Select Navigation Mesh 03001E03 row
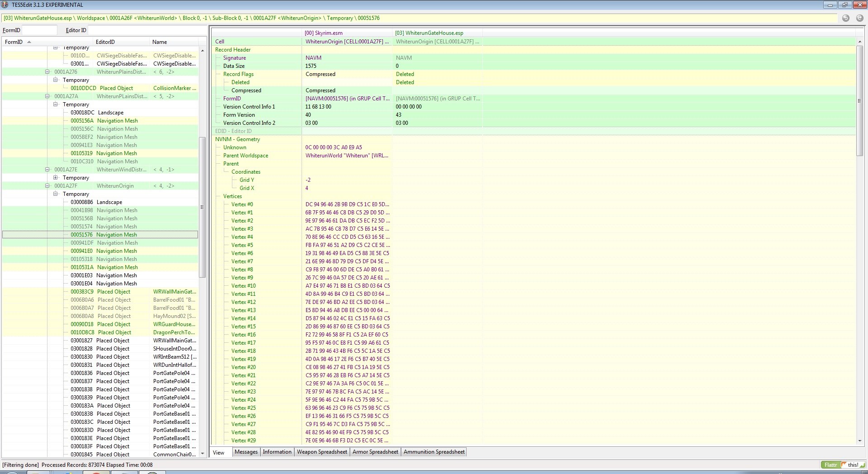Image resolution: width=868 pixels, height=474 pixels. click(x=100, y=275)
